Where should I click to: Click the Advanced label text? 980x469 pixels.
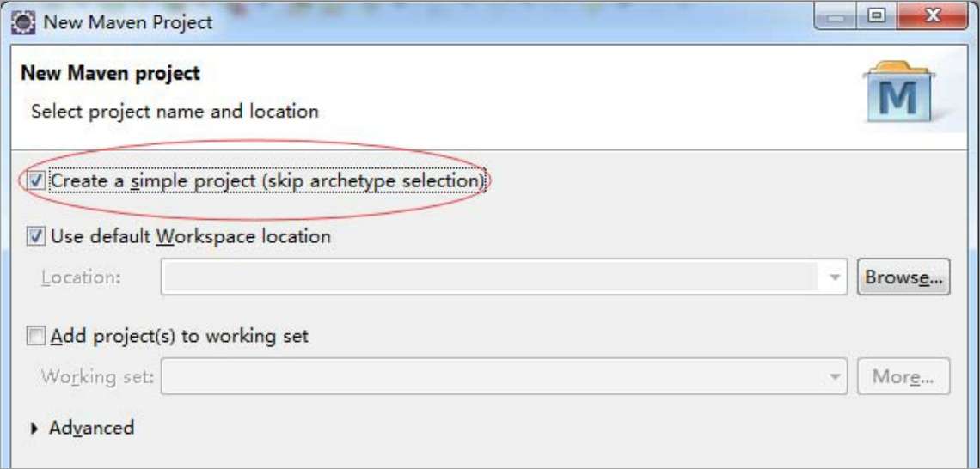pyautogui.click(x=91, y=428)
